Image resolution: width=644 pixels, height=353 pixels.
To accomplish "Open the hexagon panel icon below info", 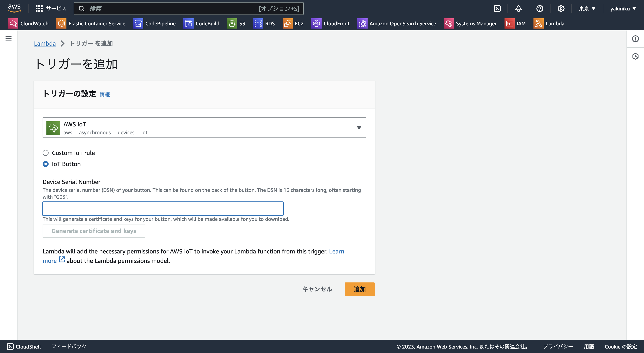I will pos(635,56).
